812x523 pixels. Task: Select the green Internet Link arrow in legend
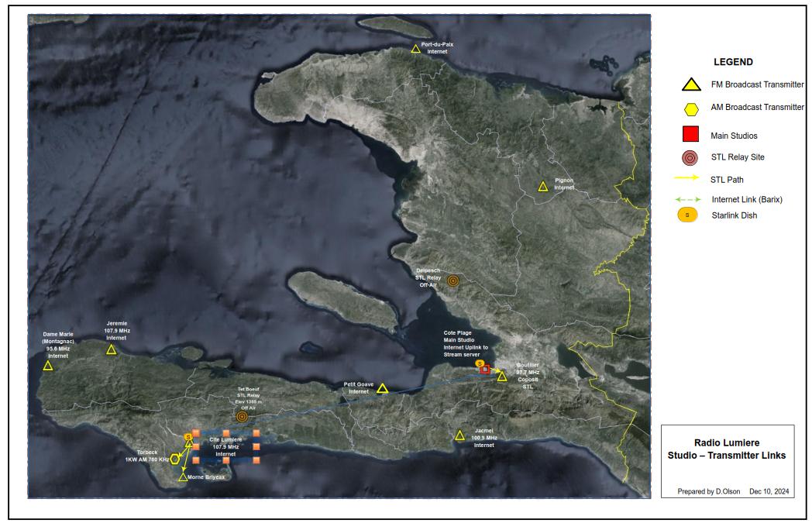[688, 199]
